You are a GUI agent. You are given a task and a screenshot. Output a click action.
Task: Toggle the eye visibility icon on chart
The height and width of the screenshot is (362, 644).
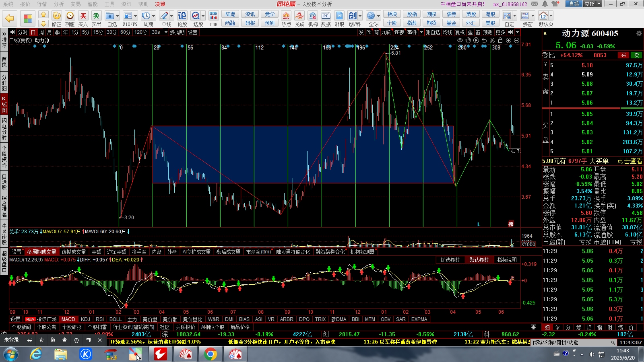pos(460,40)
